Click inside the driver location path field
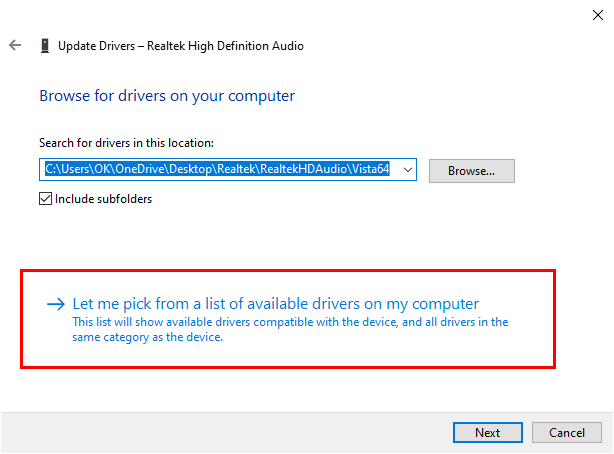The height and width of the screenshot is (454, 614). (x=220, y=171)
